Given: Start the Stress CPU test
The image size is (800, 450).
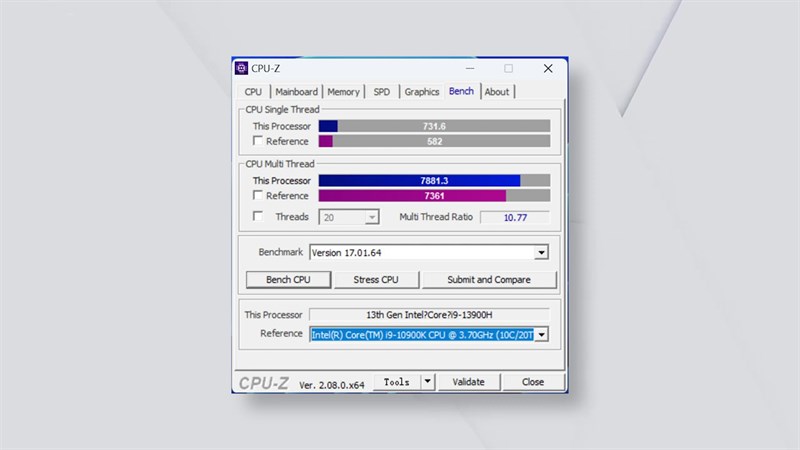Looking at the screenshot, I should [375, 280].
